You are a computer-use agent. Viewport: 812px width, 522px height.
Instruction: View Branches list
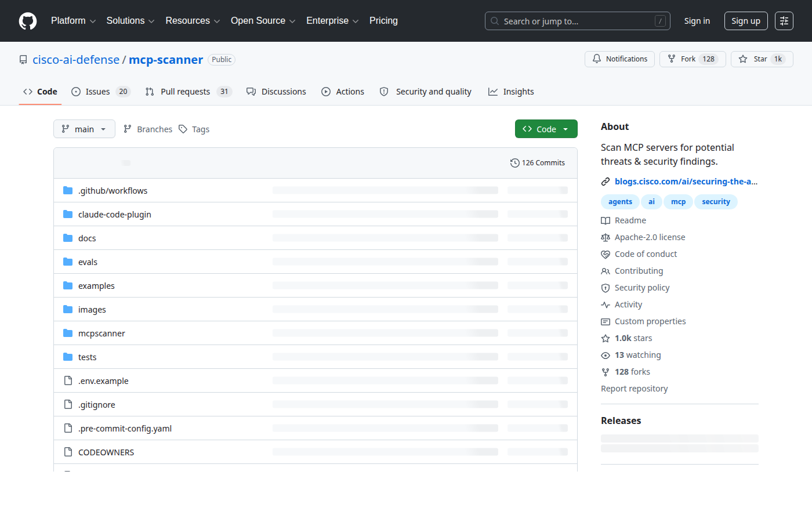pyautogui.click(x=148, y=129)
